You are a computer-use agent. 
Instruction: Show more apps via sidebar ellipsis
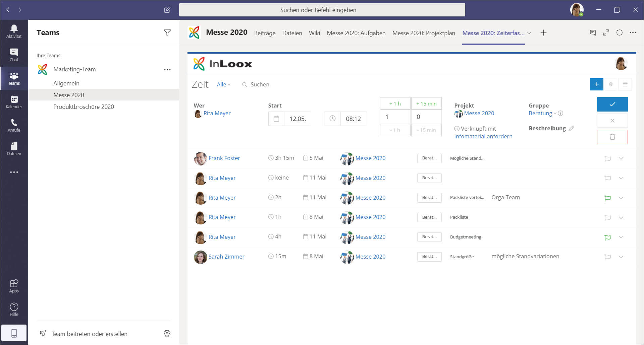14,172
